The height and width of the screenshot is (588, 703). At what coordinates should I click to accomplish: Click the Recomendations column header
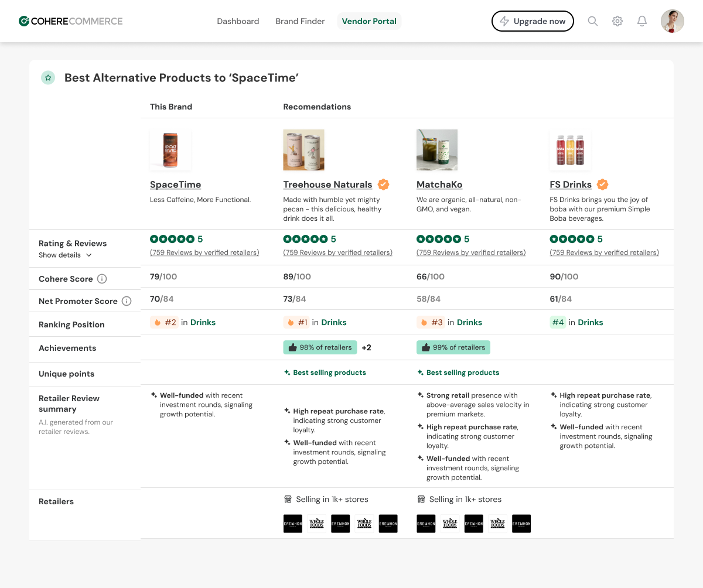tap(317, 107)
